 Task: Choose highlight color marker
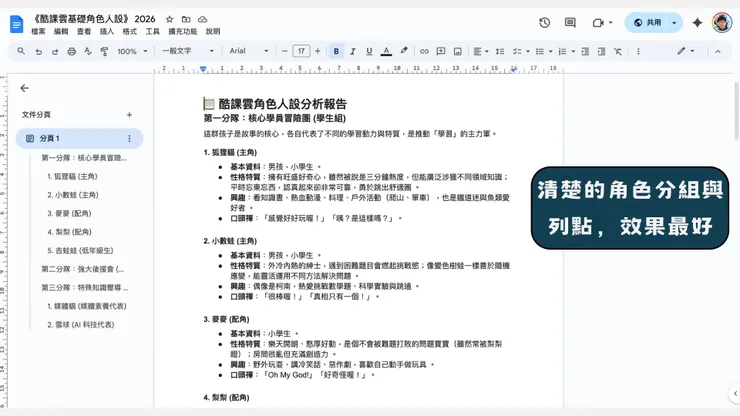[404, 51]
